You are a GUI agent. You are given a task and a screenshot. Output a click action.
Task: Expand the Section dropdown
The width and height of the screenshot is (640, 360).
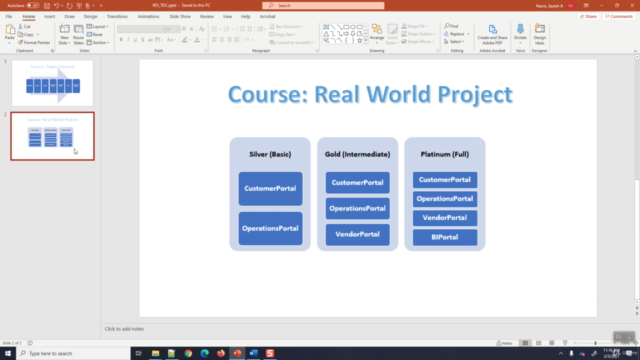(98, 42)
